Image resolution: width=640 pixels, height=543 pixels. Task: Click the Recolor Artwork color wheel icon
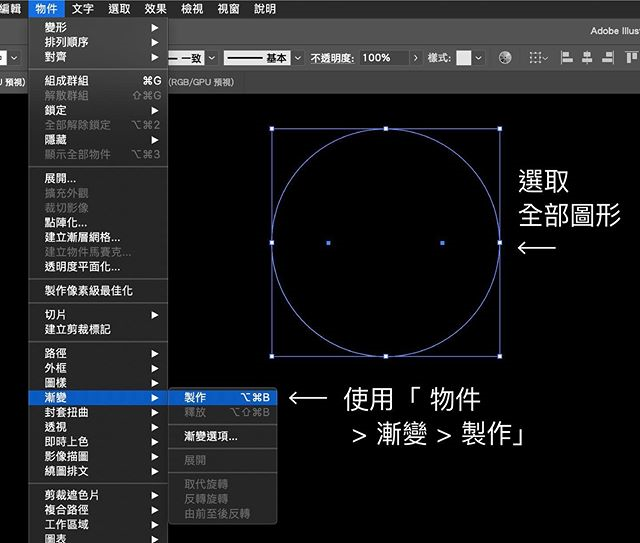point(505,58)
